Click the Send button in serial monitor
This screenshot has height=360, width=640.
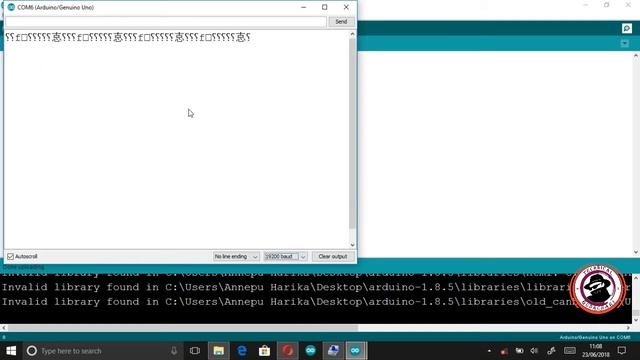tap(341, 22)
